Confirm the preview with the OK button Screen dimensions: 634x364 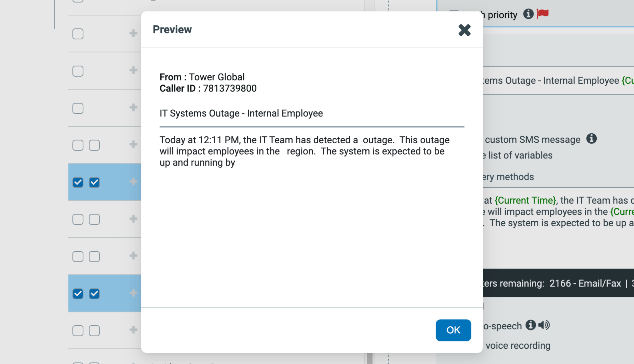point(453,330)
